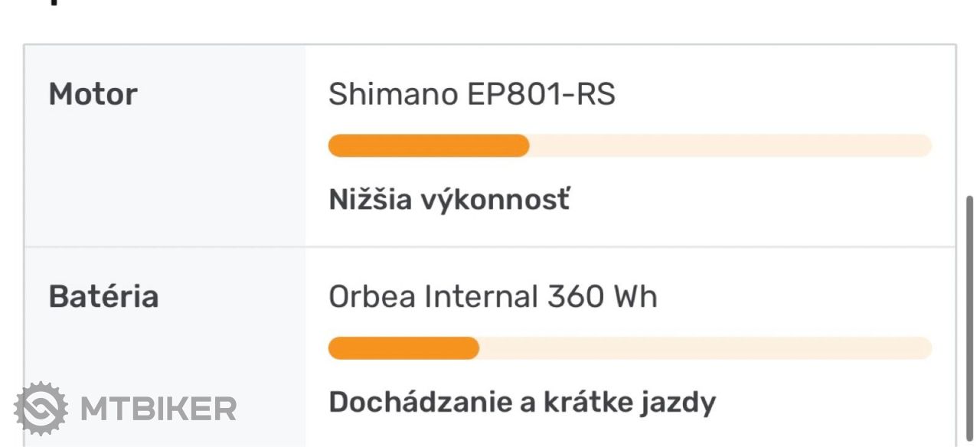Click the Dochádzanie a krátke jazdy text
The image size is (980, 447).
(x=522, y=402)
